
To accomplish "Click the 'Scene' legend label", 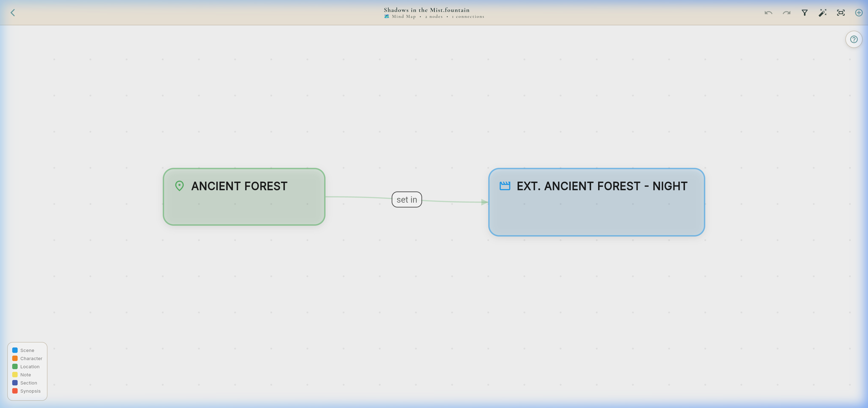I will pyautogui.click(x=27, y=350).
